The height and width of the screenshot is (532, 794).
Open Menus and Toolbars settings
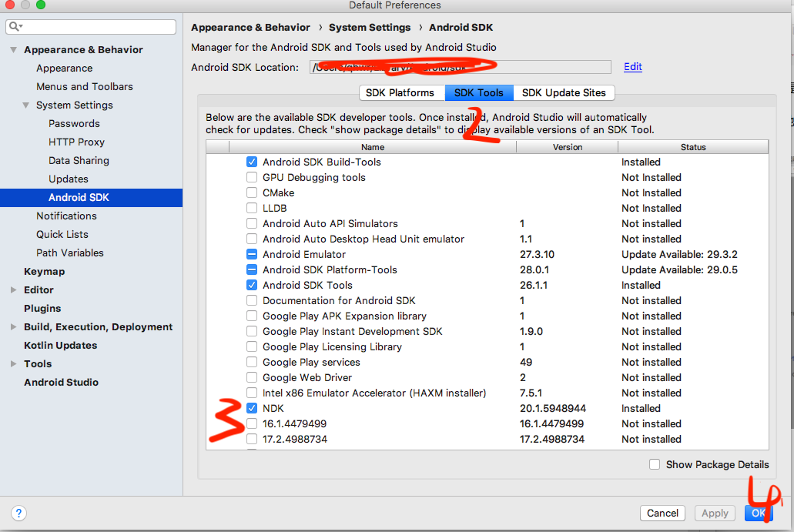pos(85,86)
